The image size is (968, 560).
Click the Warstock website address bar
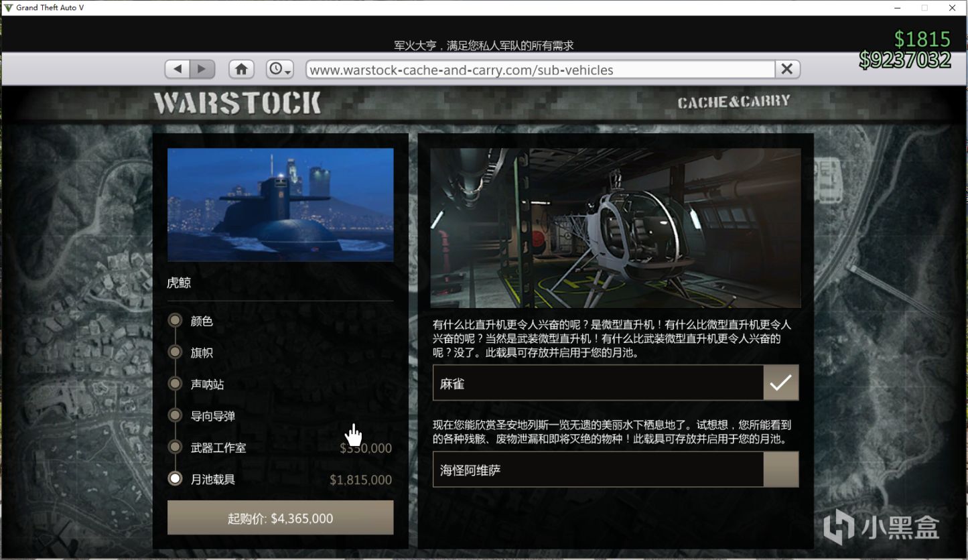[x=540, y=70]
